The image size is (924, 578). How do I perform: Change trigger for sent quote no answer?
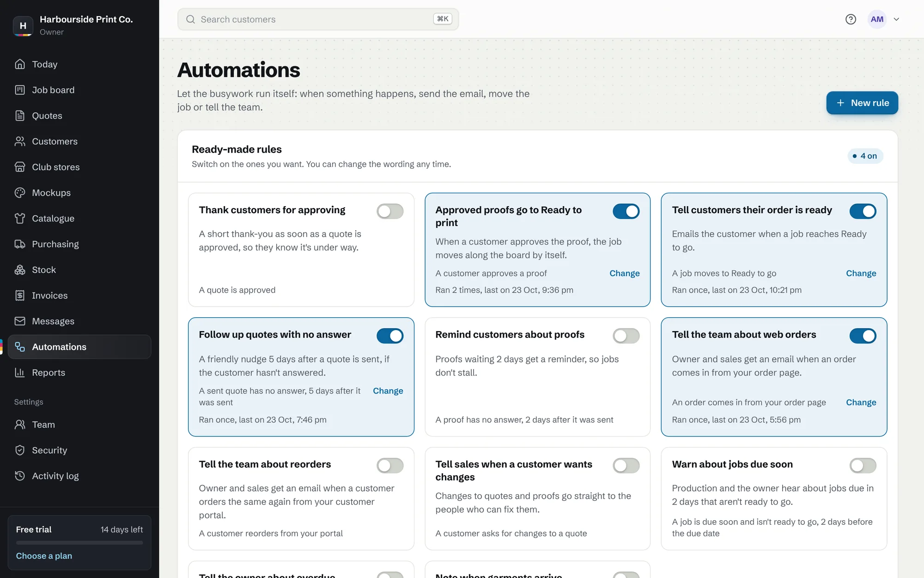(x=388, y=391)
